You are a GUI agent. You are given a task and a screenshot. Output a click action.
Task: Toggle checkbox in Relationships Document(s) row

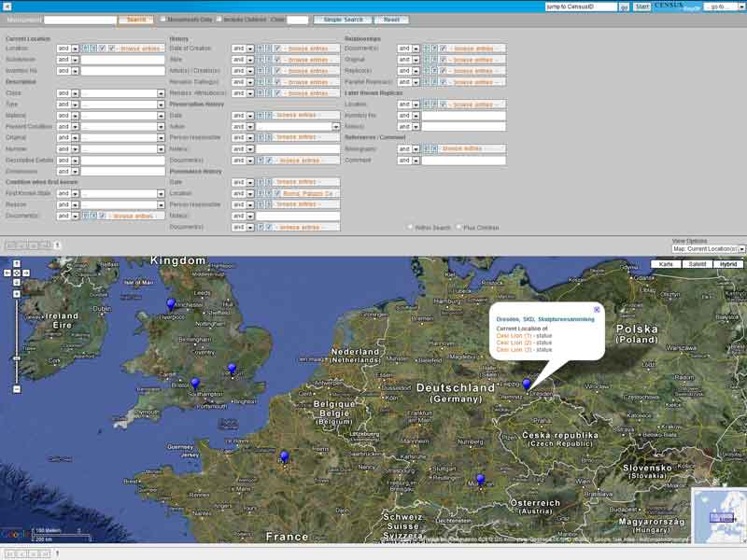click(x=443, y=49)
